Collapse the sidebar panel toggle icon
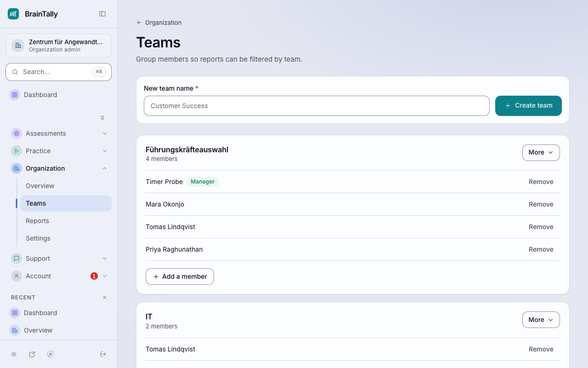Image resolution: width=588 pixels, height=368 pixels. coord(102,14)
